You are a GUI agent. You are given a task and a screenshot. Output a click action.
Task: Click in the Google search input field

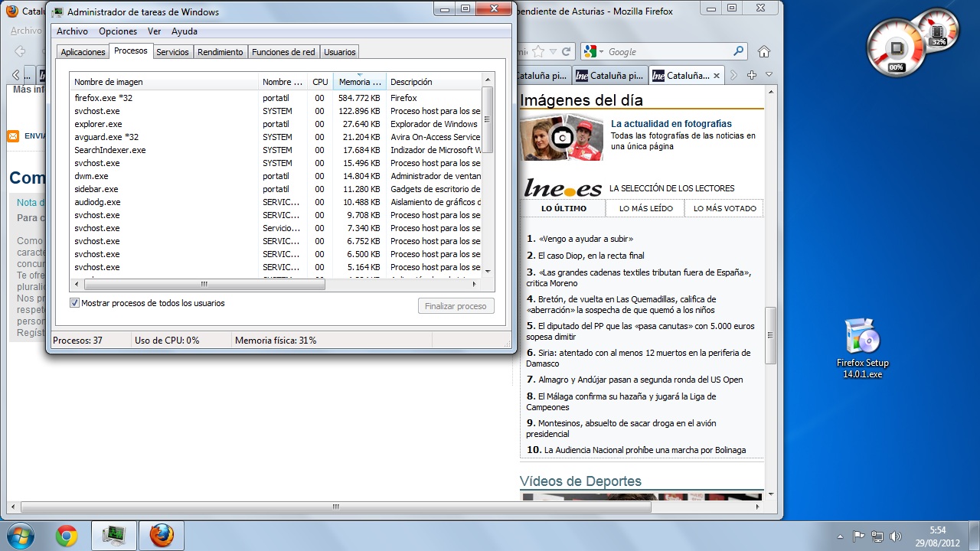(668, 51)
